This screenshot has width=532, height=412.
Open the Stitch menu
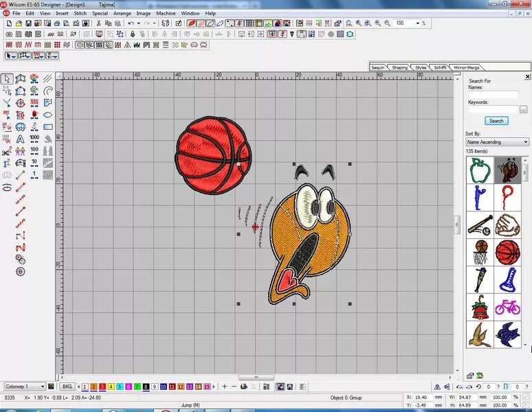pyautogui.click(x=80, y=13)
